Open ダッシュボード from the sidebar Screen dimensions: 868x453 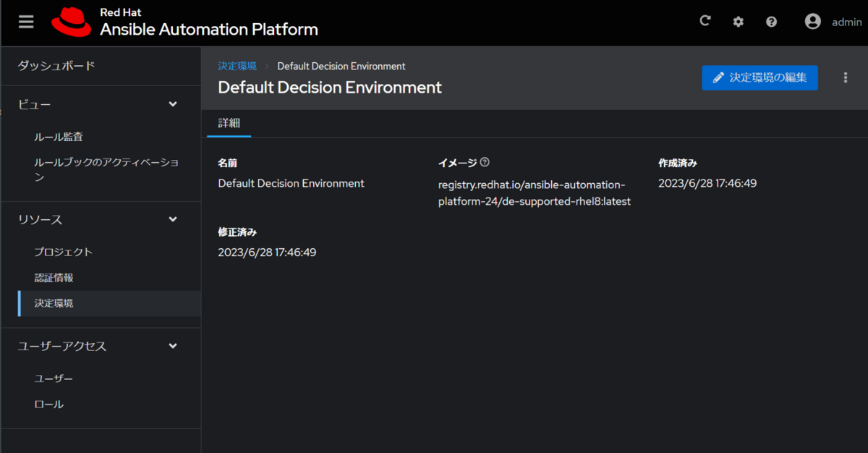(50, 65)
